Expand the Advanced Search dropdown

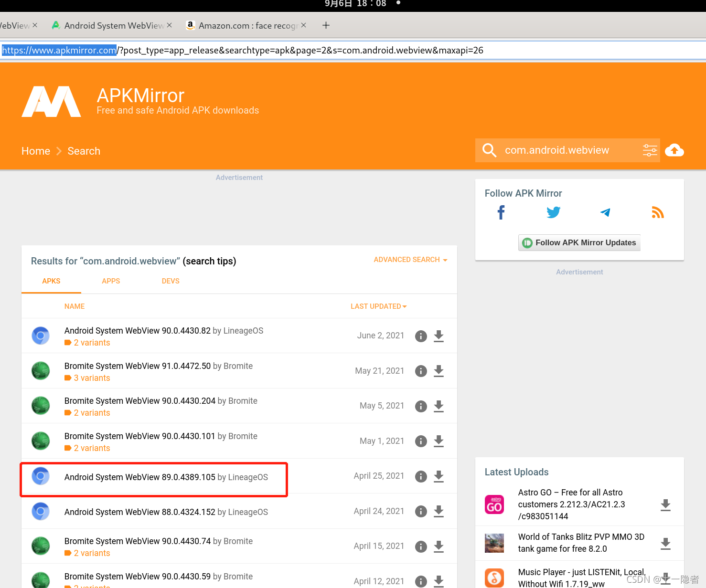[x=410, y=260]
